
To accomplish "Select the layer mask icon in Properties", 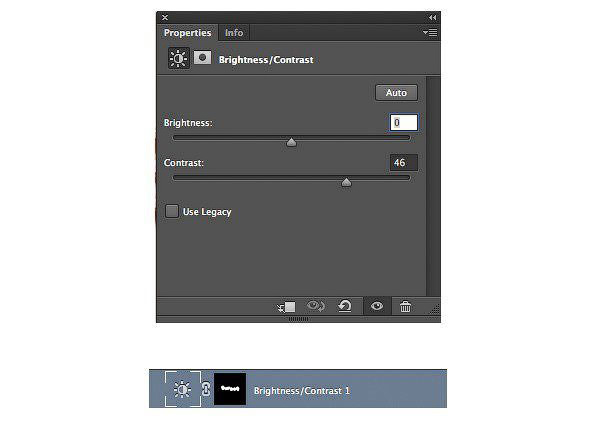I will [x=202, y=58].
